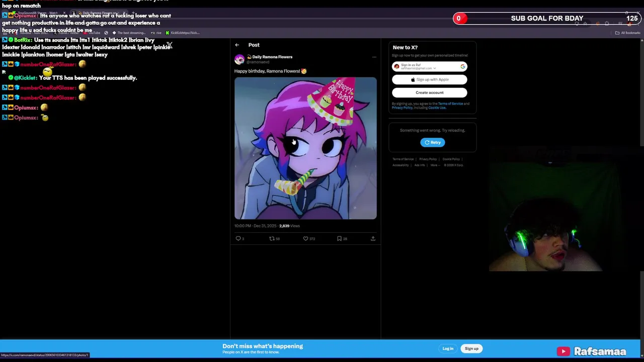644x362 pixels.
Task: Open footer Ads info link
Action: (420, 165)
